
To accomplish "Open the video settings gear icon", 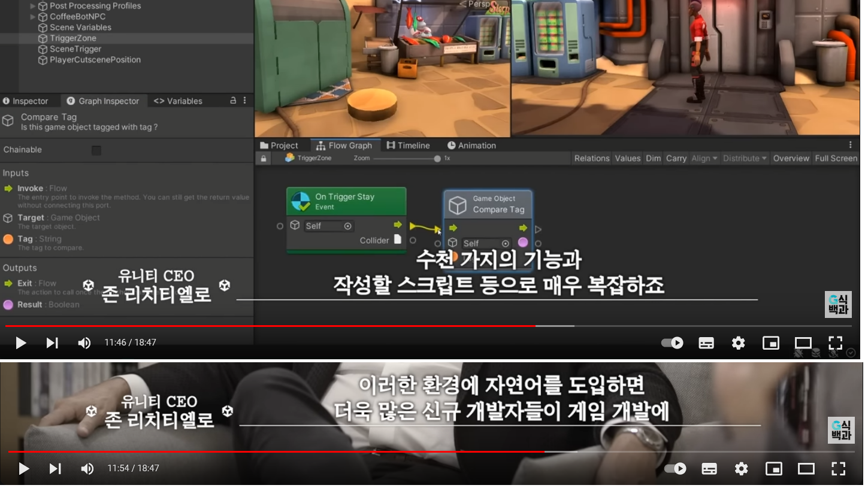I will click(738, 342).
